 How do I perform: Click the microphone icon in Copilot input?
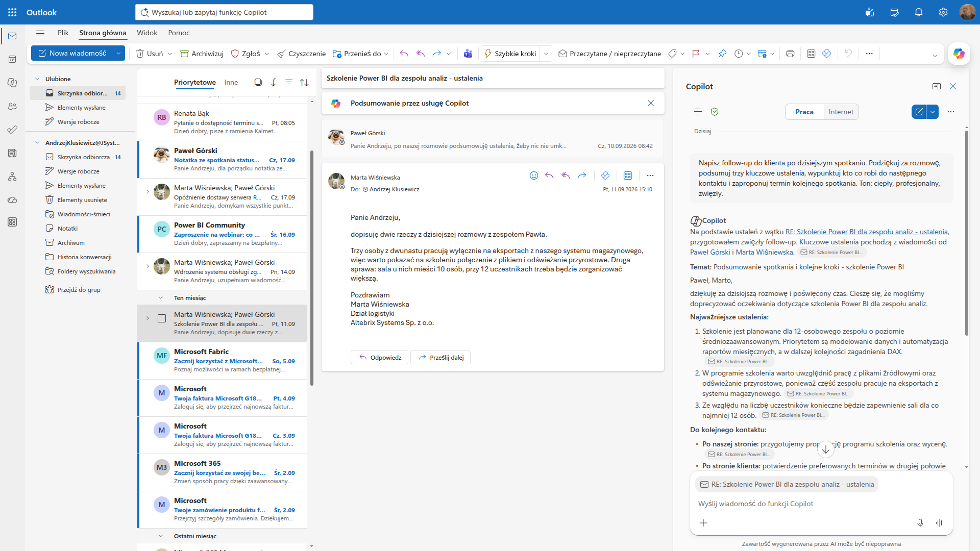pyautogui.click(x=920, y=523)
